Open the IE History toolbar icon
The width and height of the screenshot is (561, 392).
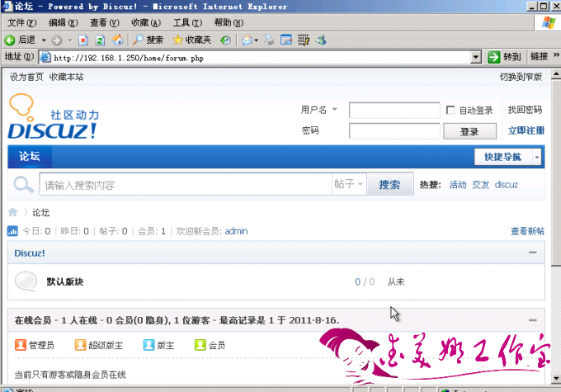(x=224, y=40)
